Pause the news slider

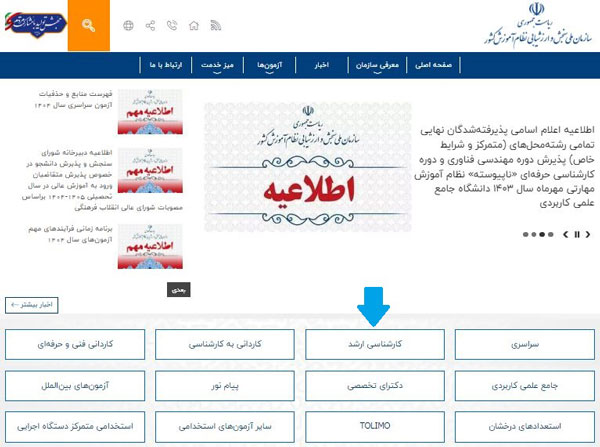coord(577,235)
